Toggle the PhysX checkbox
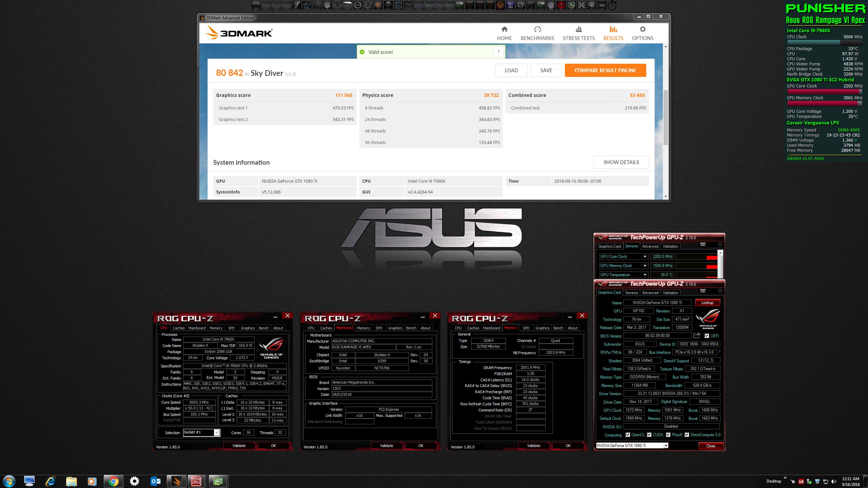The image size is (868, 488). tap(668, 435)
